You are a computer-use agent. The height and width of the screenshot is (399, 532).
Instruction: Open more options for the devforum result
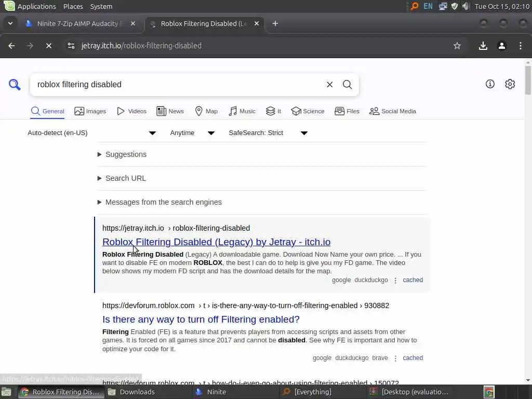coord(395,358)
